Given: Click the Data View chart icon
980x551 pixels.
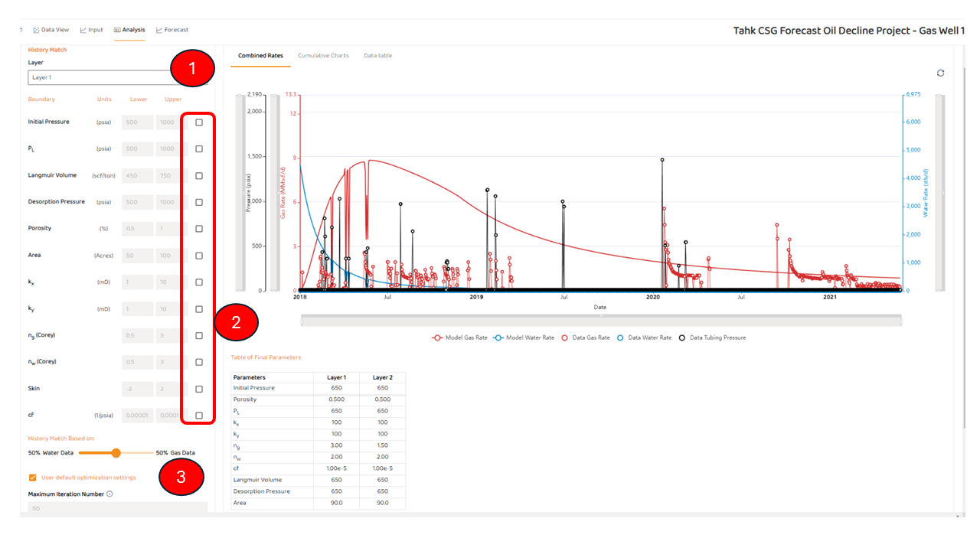Looking at the screenshot, I should [x=36, y=30].
